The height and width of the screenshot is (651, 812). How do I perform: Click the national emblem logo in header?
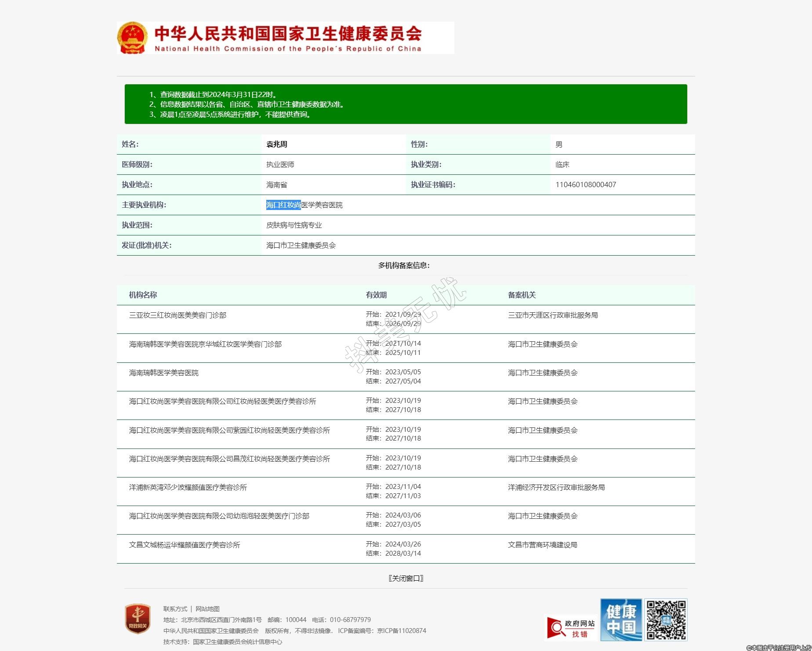pyautogui.click(x=132, y=38)
